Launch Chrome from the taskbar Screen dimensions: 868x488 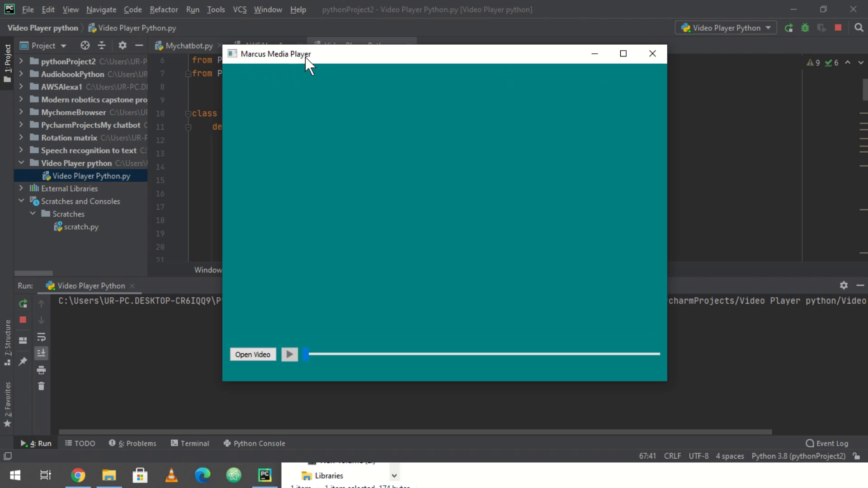pyautogui.click(x=78, y=475)
